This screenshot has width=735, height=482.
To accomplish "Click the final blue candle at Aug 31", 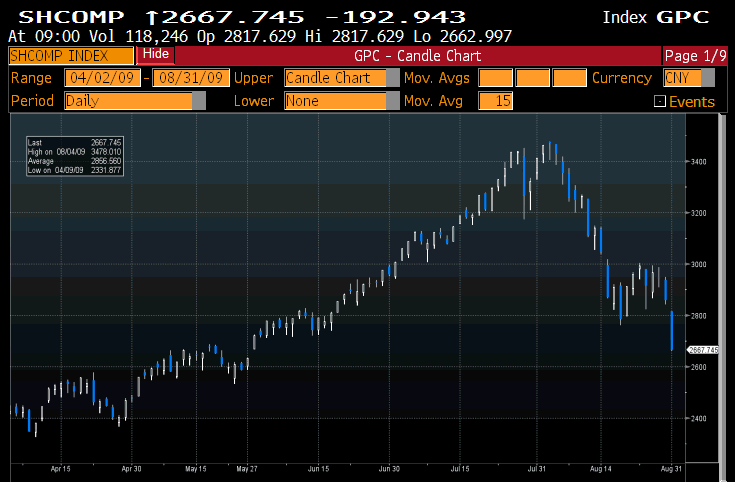I will [670, 330].
